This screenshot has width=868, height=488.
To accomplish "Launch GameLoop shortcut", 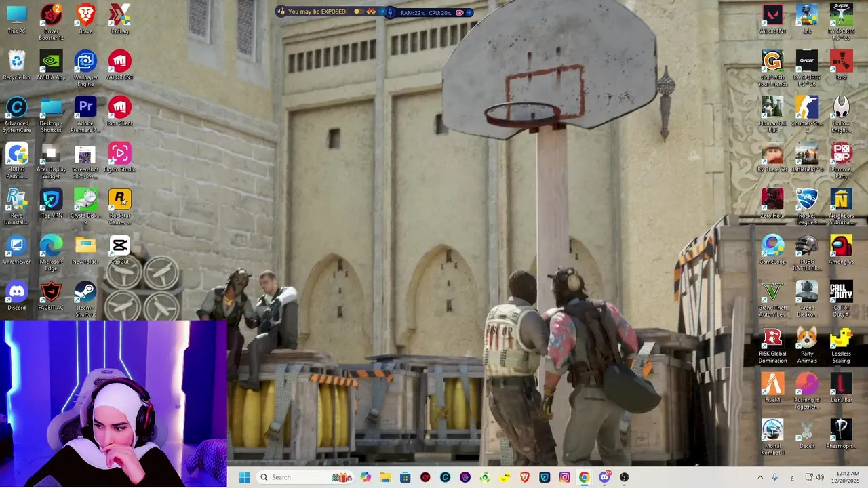I will pos(772,249).
